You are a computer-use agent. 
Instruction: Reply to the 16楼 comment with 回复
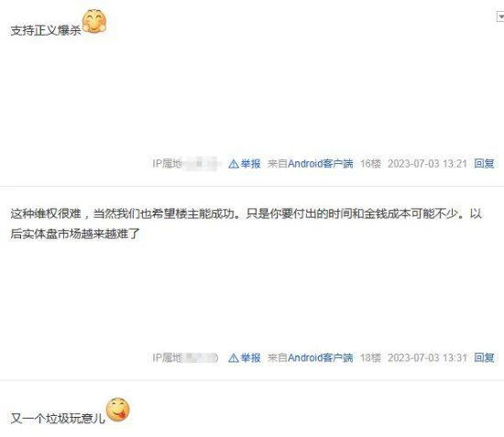click(484, 164)
